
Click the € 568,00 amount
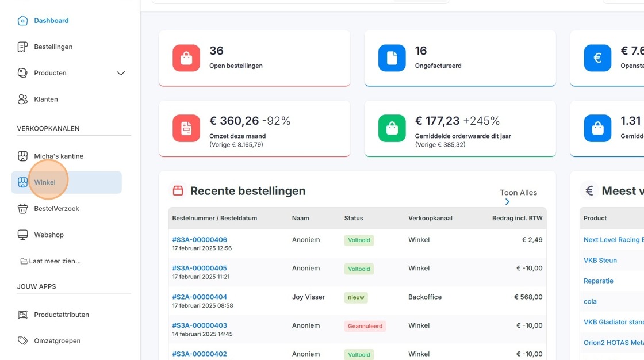[528, 297]
